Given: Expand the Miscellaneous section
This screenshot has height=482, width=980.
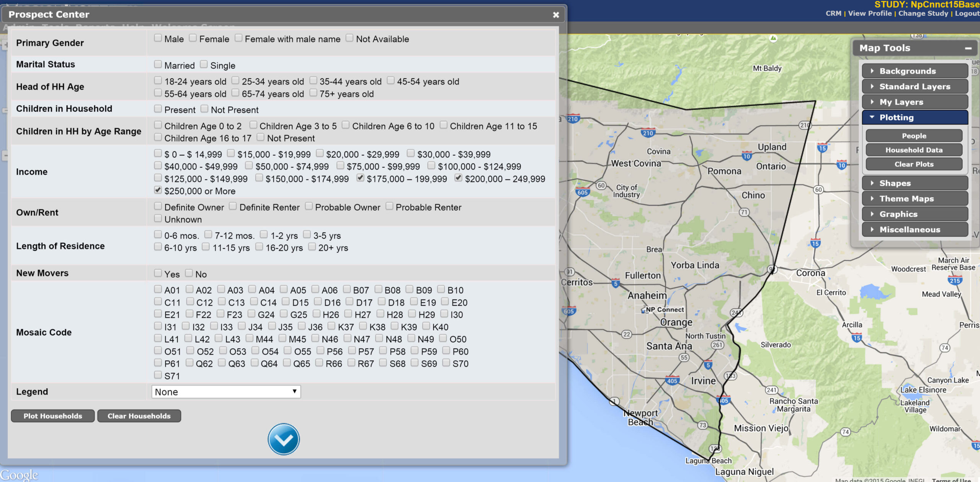Looking at the screenshot, I should [915, 230].
